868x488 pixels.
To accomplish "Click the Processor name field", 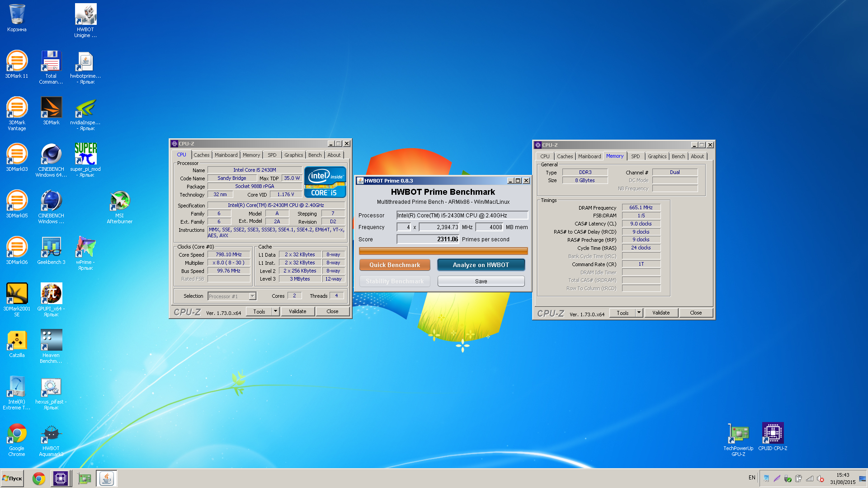I will pyautogui.click(x=462, y=216).
